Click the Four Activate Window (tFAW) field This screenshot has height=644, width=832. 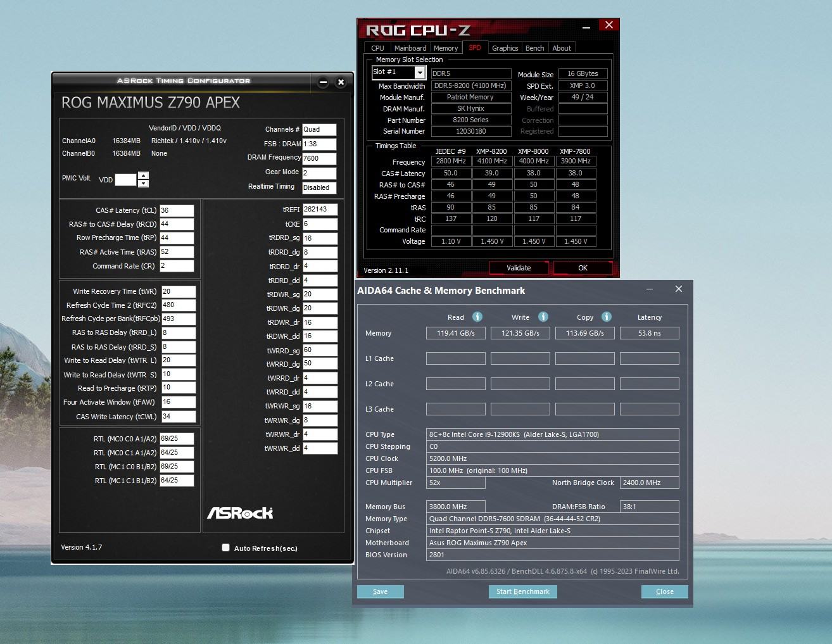click(x=179, y=402)
